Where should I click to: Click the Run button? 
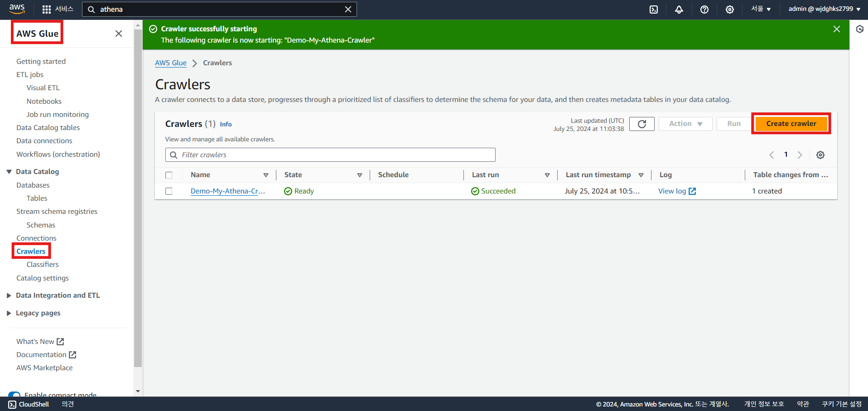click(x=734, y=124)
